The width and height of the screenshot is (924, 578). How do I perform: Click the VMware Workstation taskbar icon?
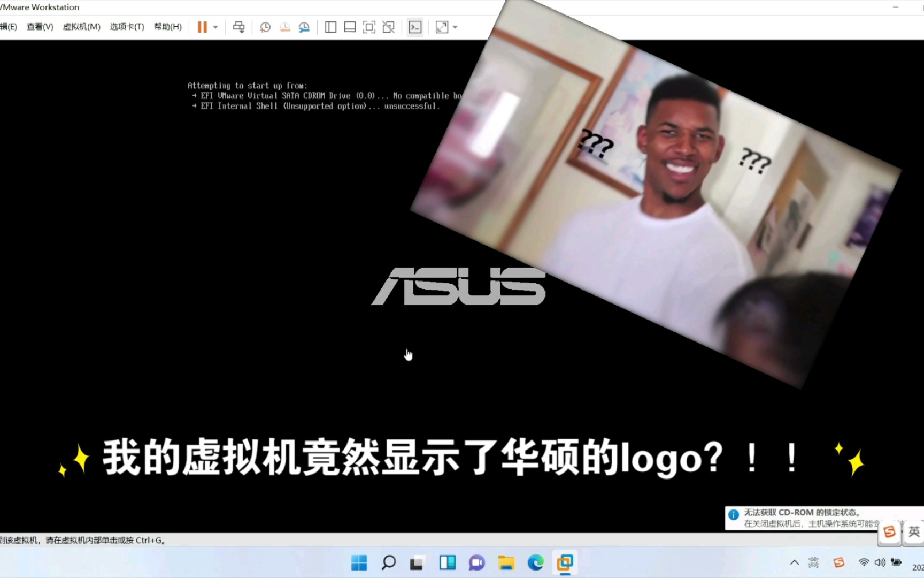coord(565,562)
